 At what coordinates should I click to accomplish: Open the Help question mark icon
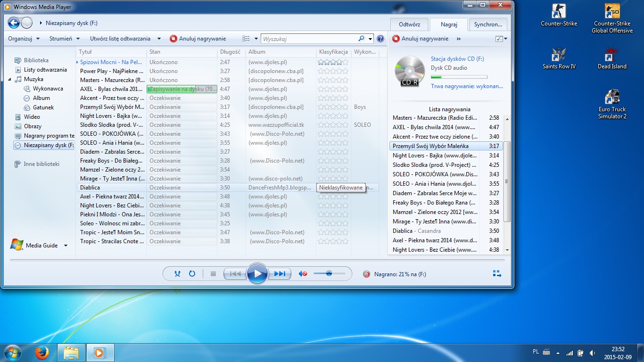[380, 39]
